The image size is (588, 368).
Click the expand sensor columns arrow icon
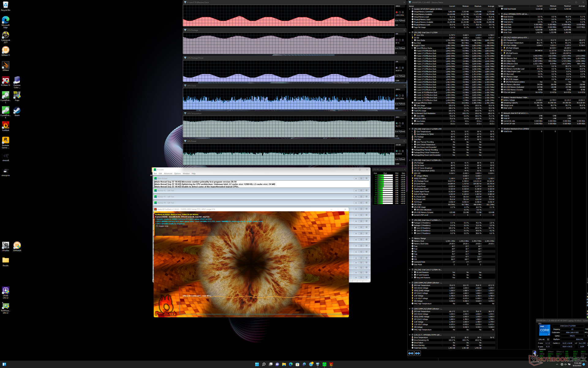[x=411, y=353]
